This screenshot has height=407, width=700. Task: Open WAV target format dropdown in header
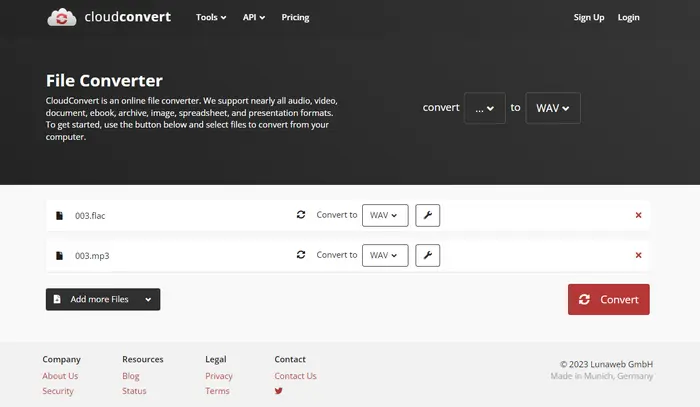pyautogui.click(x=553, y=108)
